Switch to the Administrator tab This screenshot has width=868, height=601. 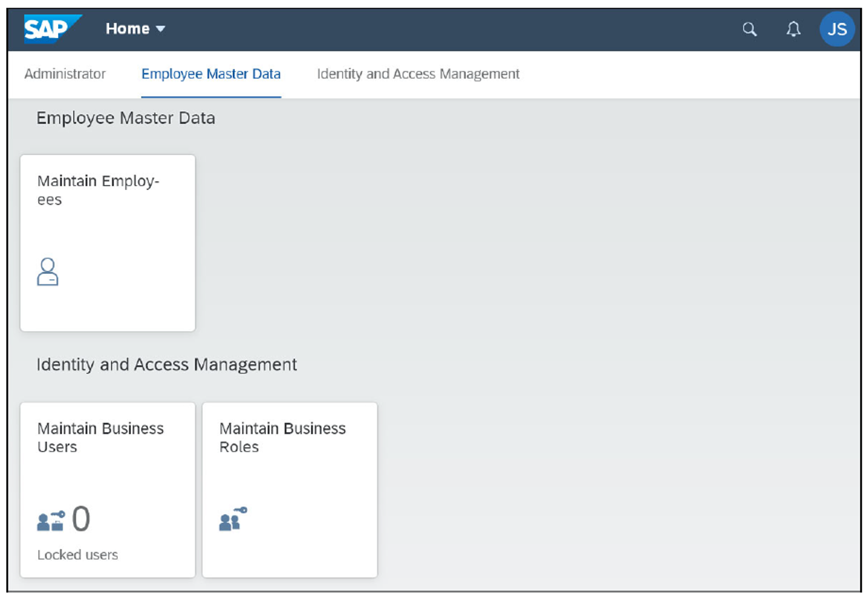(65, 74)
